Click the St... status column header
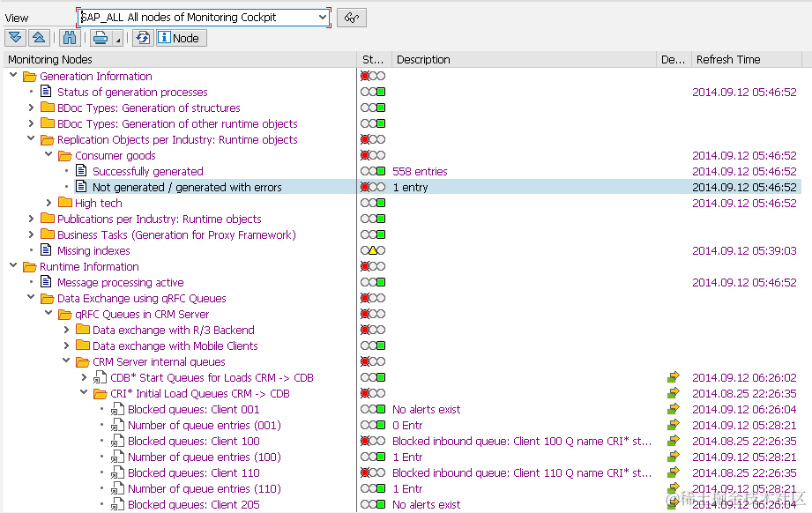This screenshot has width=812, height=513. [x=375, y=60]
